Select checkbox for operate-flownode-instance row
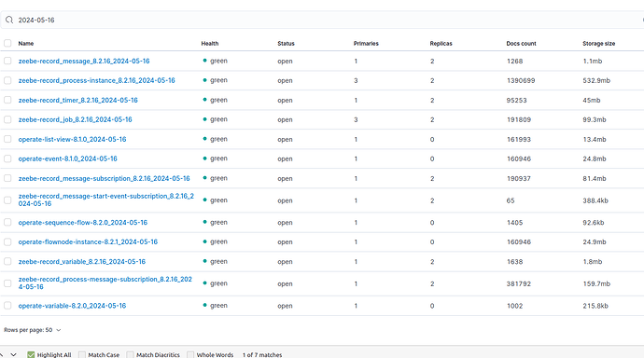 coord(7,242)
